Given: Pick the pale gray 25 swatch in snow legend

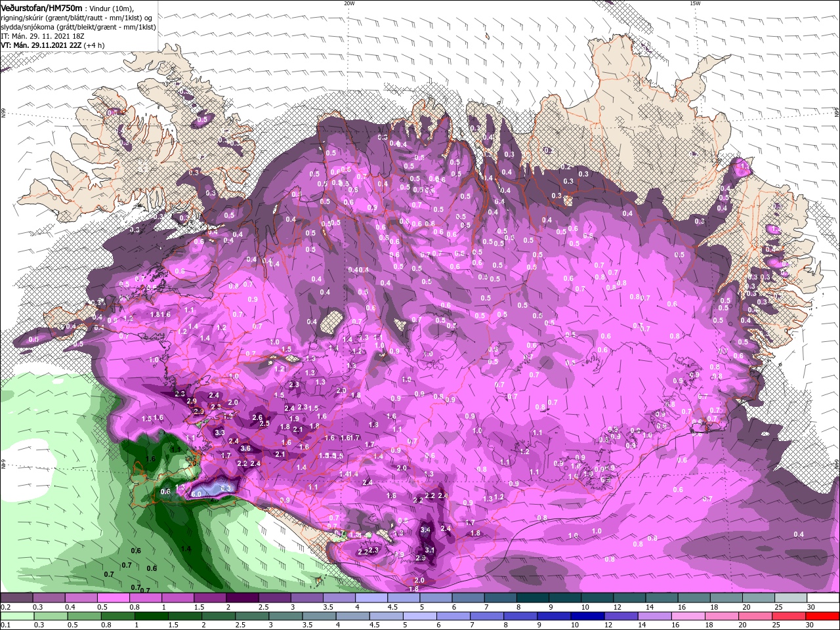Looking at the screenshot, I should (x=791, y=598).
